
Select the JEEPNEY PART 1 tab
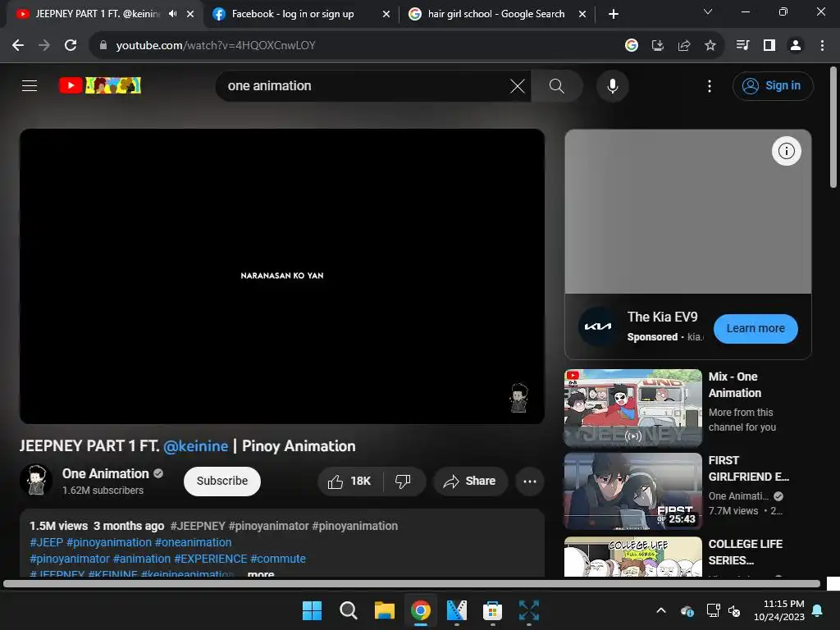click(x=98, y=14)
